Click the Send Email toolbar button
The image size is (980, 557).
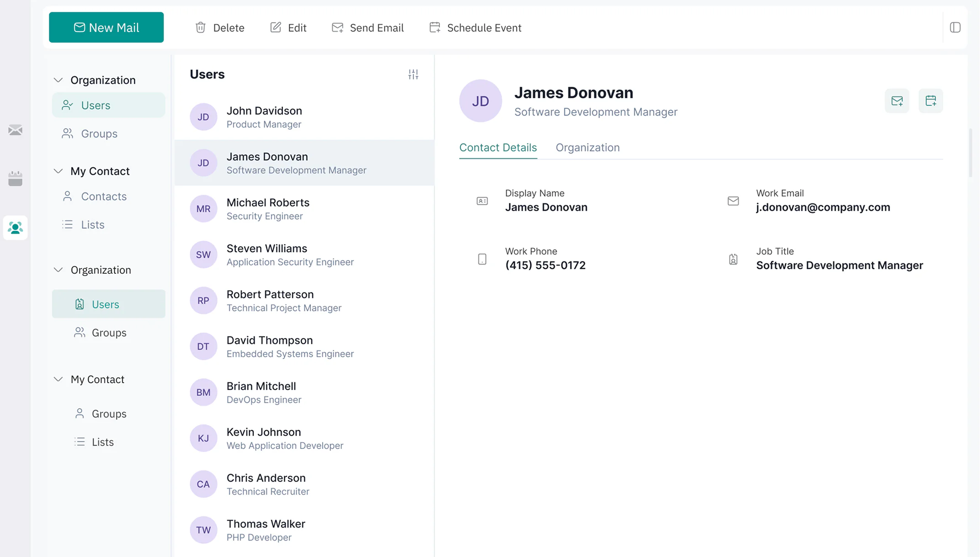click(367, 27)
